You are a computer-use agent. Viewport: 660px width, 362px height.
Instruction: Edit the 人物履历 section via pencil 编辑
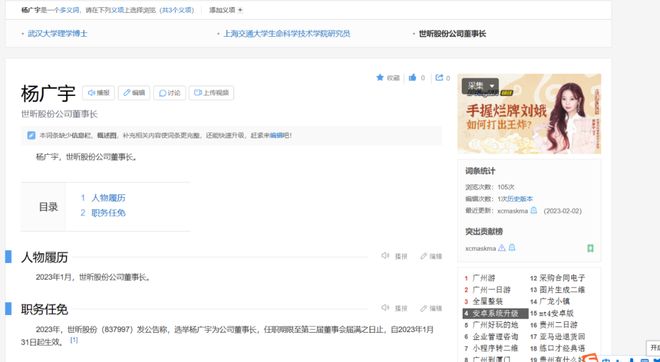tap(431, 256)
